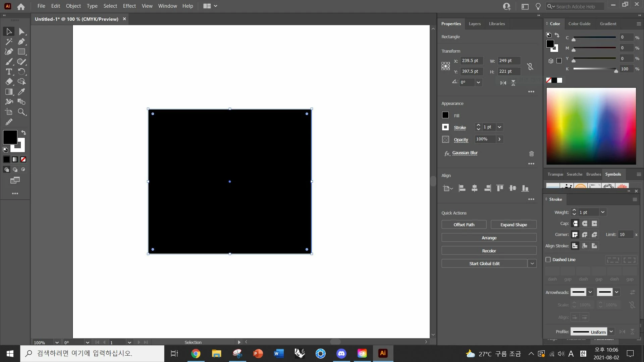Open the stroke Profile dropdown
Viewport: 644px width, 362px height.
(x=611, y=331)
